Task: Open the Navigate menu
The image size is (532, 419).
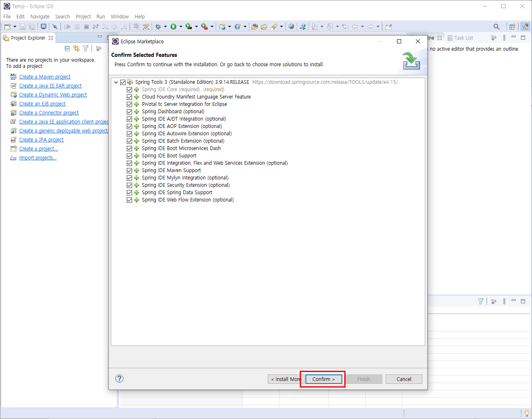Action: pyautogui.click(x=40, y=16)
